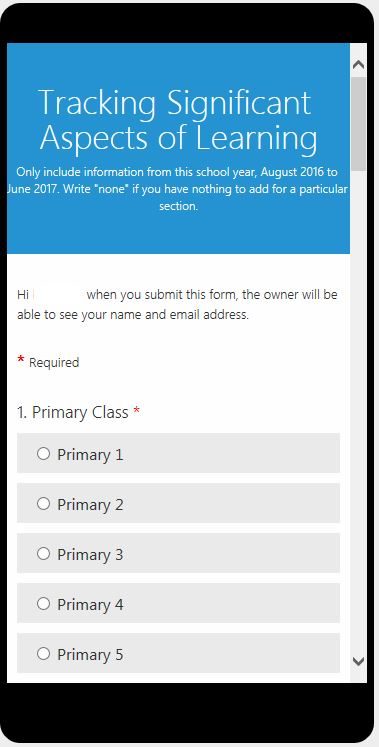Click the empty scrollbar track below the thumb
The height and width of the screenshot is (747, 379).
pyautogui.click(x=359, y=410)
